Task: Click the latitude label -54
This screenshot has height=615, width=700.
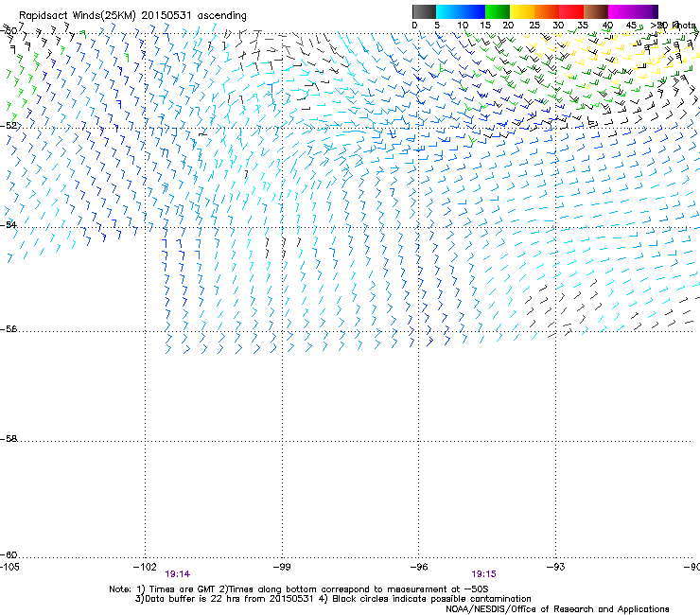Action: [x=9, y=224]
